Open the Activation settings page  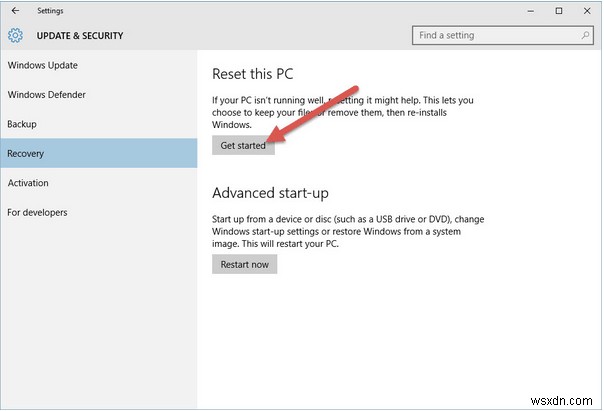(x=28, y=183)
